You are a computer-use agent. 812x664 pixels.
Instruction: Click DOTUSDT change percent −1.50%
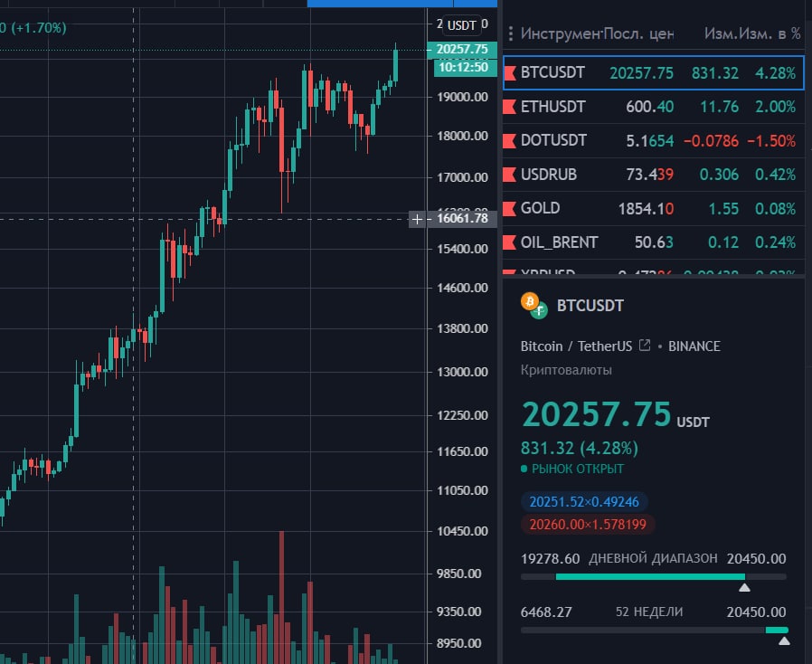tap(771, 140)
